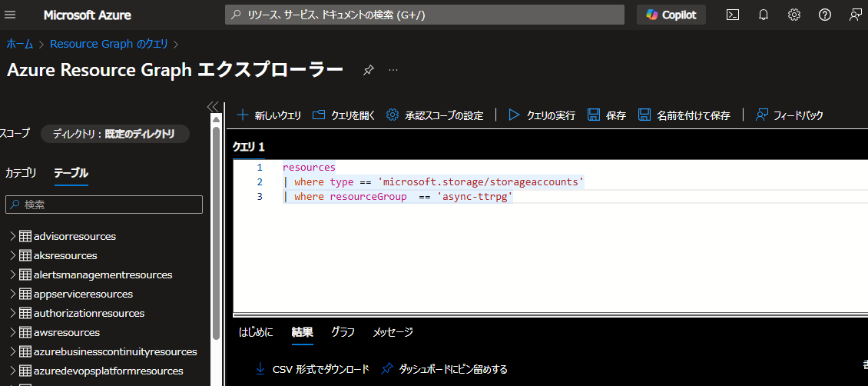Viewport: 868px width, 386px height.
Task: Click the クエリの実行 label
Action: point(551,116)
